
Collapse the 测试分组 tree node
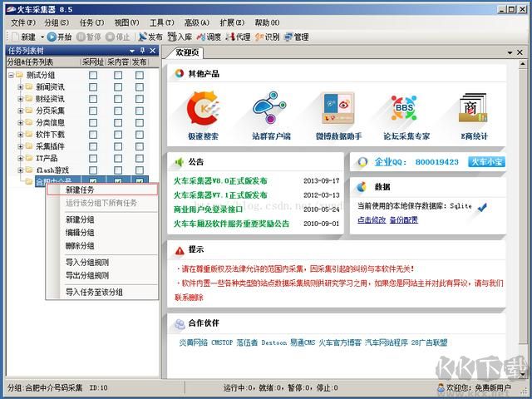click(11, 75)
